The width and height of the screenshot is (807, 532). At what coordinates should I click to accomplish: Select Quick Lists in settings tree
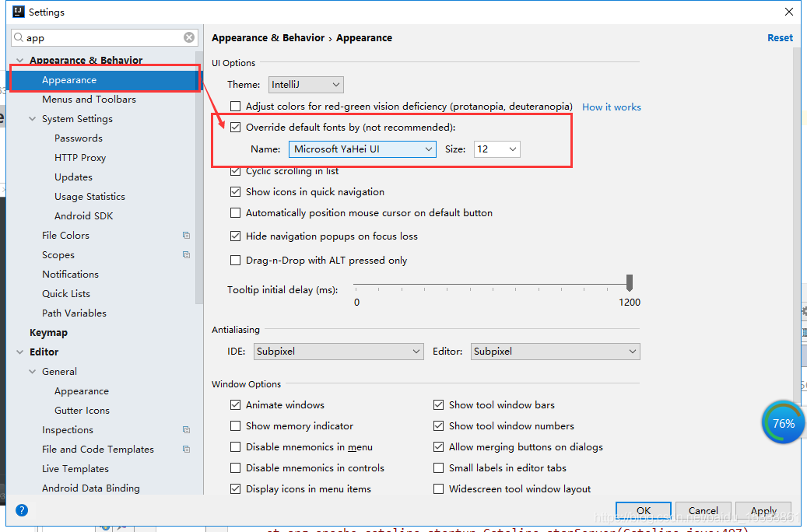[66, 294]
